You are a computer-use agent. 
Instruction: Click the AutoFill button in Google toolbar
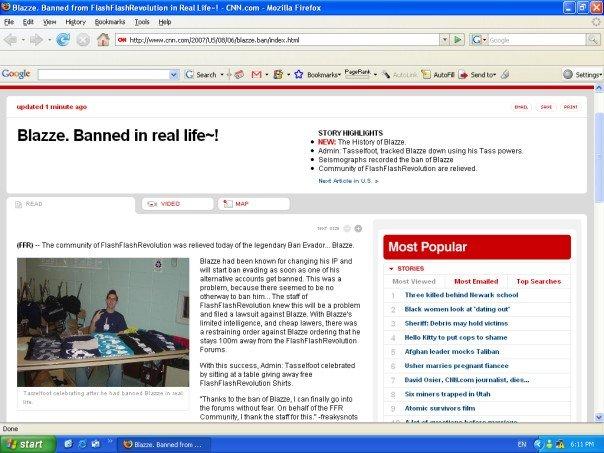438,74
